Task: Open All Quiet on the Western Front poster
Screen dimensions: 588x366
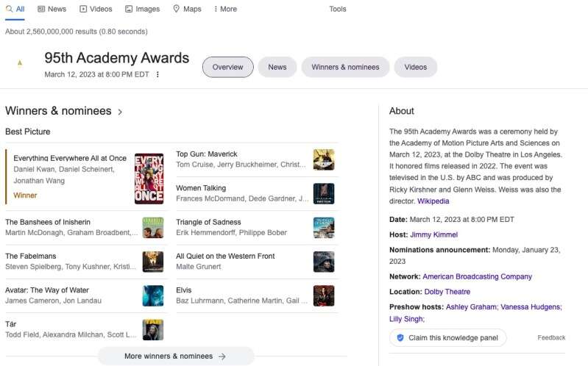Action: (324, 262)
